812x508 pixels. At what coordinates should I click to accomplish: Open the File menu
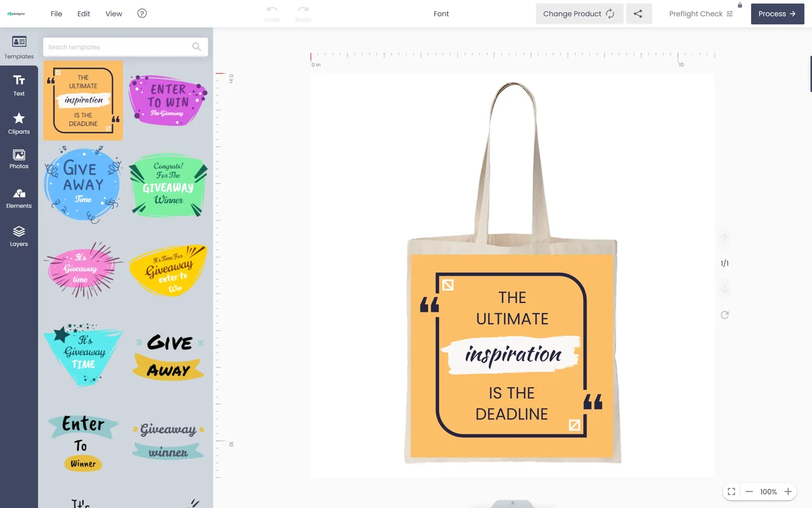[x=56, y=14]
